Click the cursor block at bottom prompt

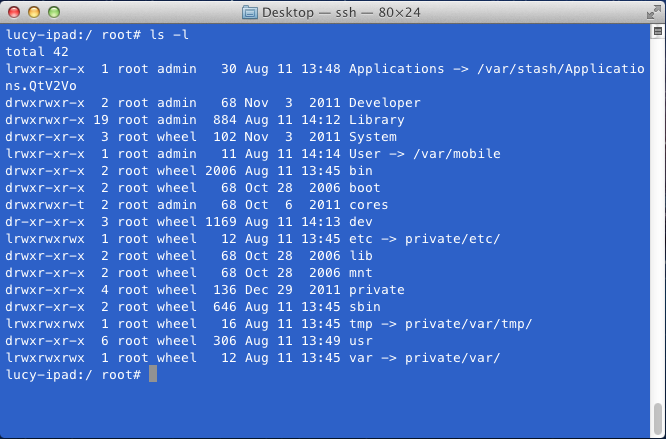[x=153, y=374]
